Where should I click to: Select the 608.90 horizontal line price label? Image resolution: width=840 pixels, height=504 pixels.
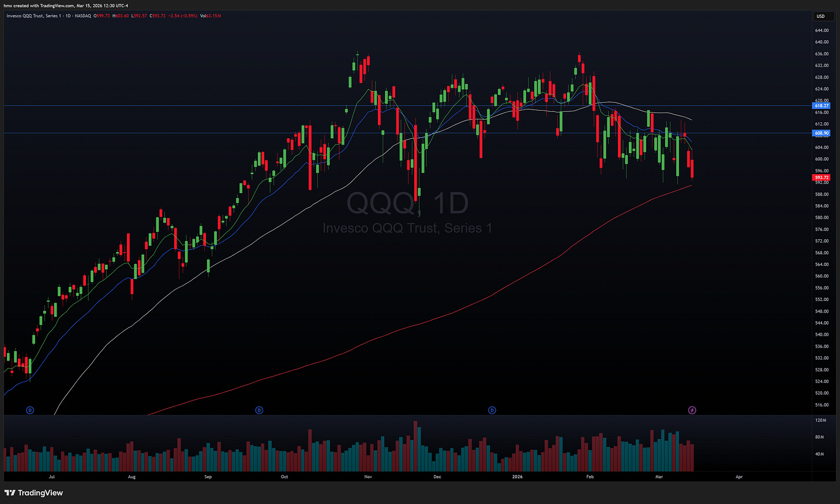(x=822, y=133)
